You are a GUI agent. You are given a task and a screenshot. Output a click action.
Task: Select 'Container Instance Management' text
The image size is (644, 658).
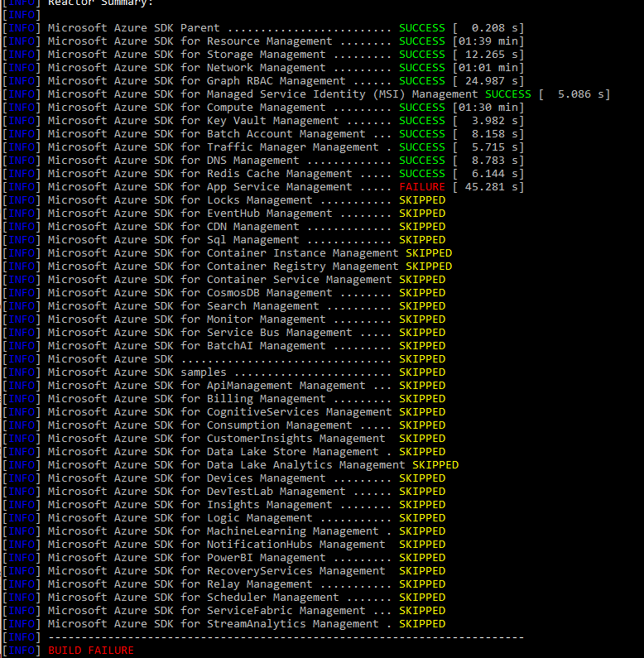pos(302,253)
